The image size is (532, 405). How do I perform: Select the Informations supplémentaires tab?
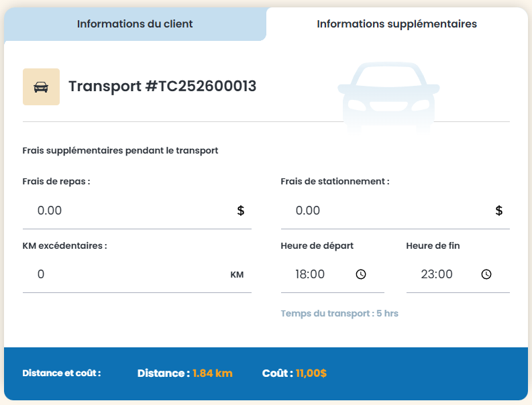pos(396,24)
